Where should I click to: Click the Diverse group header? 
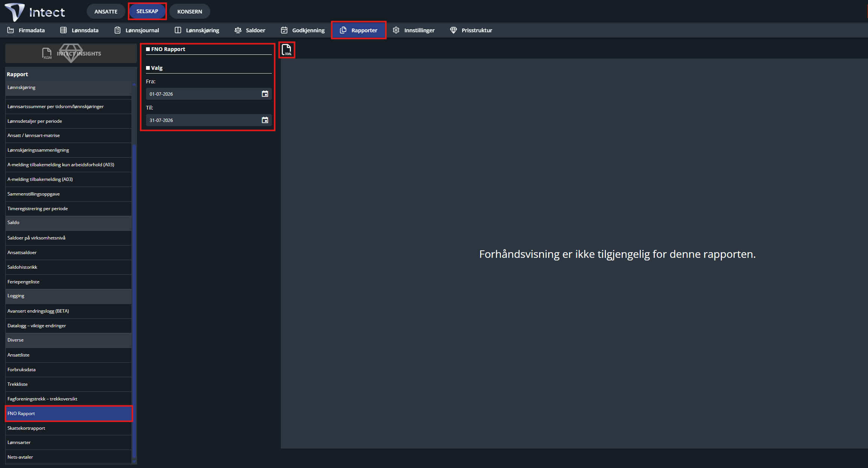click(68, 340)
